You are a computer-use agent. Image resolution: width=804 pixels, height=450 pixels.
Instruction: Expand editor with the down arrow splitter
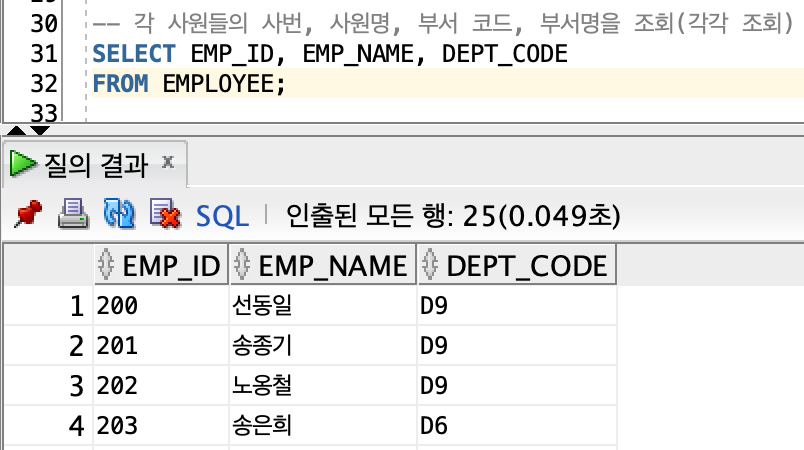40,131
